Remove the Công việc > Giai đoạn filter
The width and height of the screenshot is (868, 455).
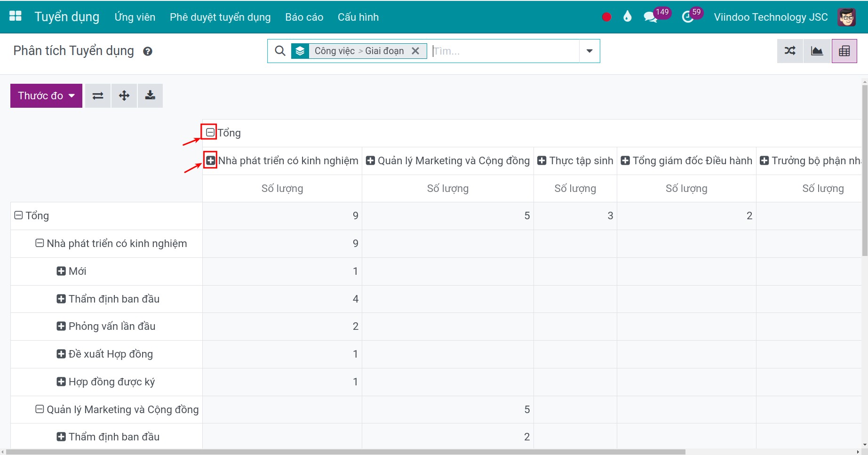click(x=415, y=51)
